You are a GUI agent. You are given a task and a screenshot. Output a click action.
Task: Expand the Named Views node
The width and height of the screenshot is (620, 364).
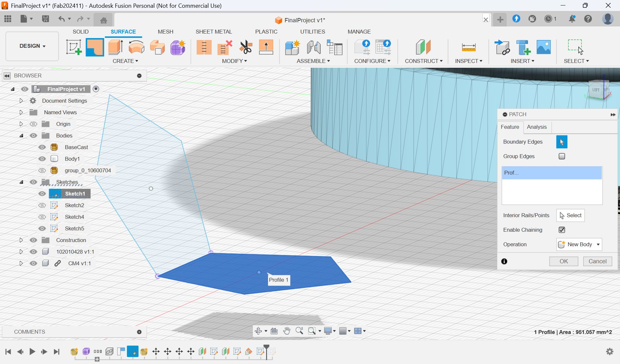(x=21, y=112)
